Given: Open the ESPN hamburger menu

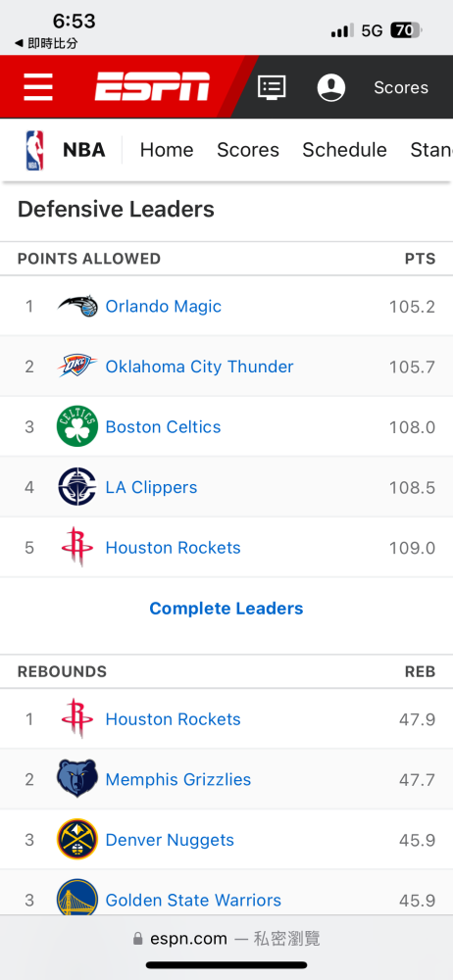Looking at the screenshot, I should click(x=38, y=87).
